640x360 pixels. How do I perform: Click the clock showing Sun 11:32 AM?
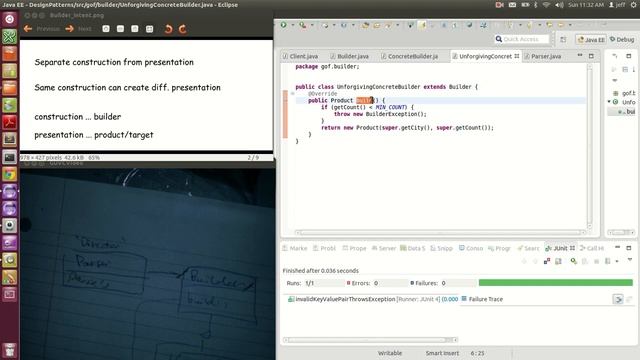[x=586, y=4]
